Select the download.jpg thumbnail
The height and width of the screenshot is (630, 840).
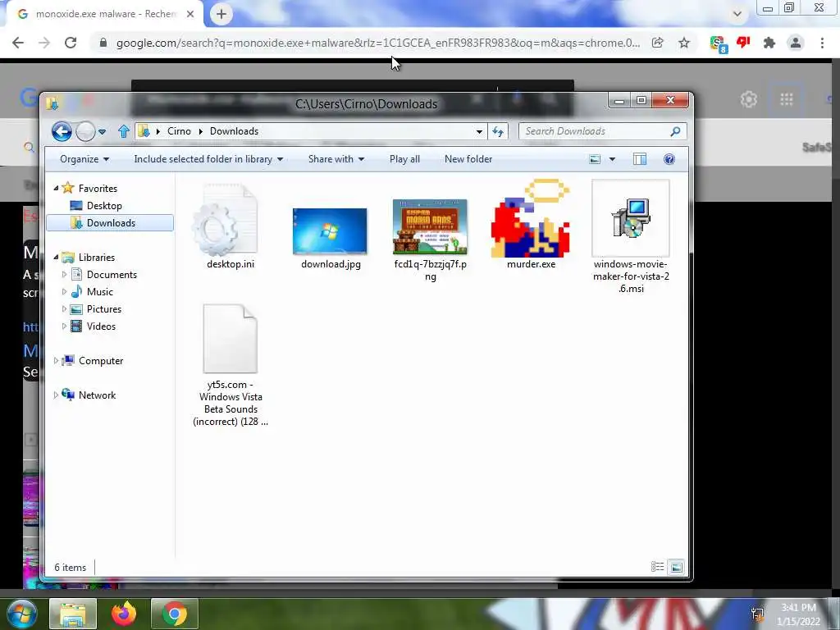click(330, 231)
